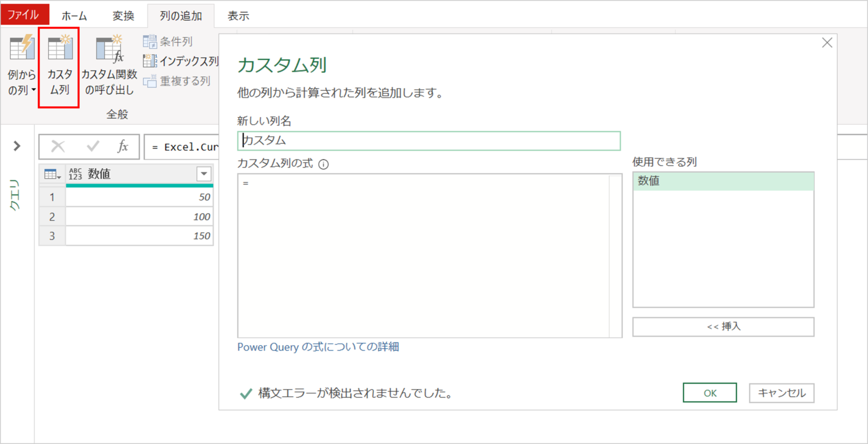This screenshot has width=868, height=444.
Task: Click the formula editor vertical scrollbar
Action: pos(616,256)
